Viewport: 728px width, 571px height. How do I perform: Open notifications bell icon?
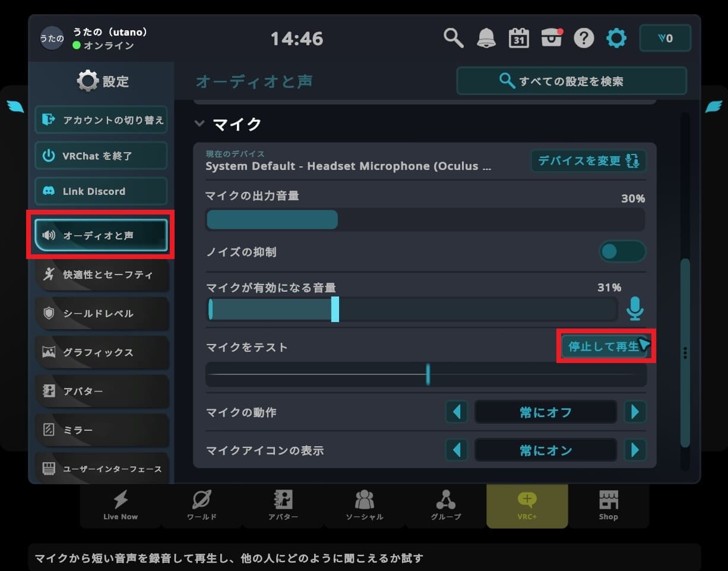point(486,39)
